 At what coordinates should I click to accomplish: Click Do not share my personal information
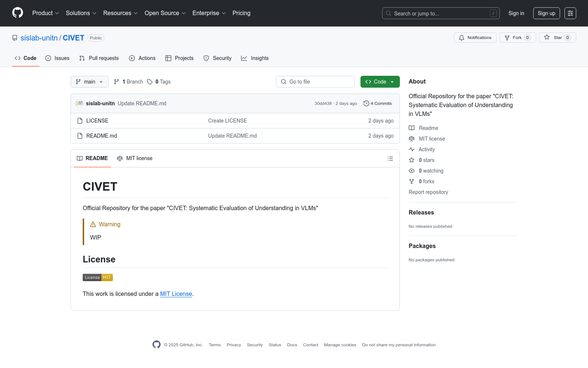point(399,345)
